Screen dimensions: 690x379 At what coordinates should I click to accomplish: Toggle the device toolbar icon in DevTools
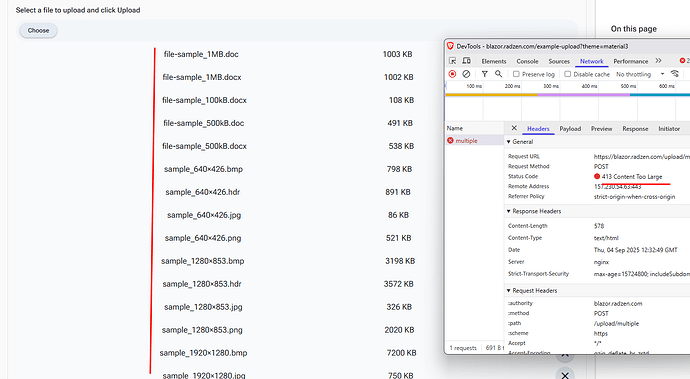pos(466,61)
